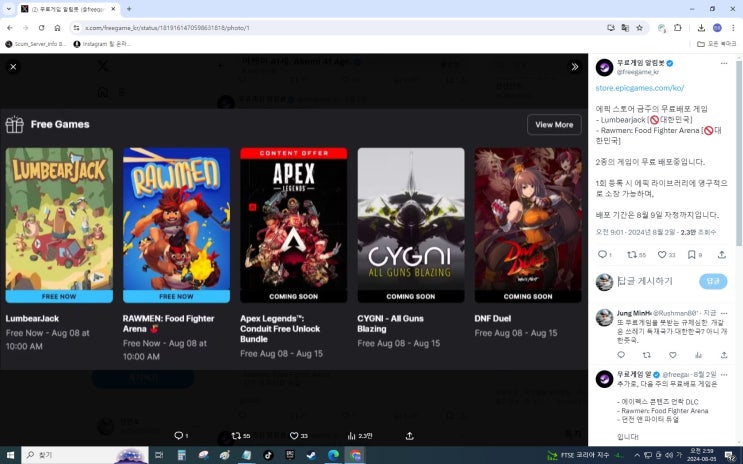743x464 pixels.
Task: Open TikTok from the taskbar
Action: 268,455
